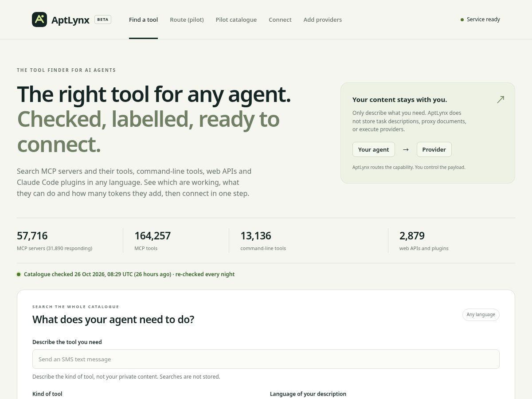Click the Kind of tool label
The width and height of the screenshot is (532, 399).
click(x=47, y=394)
